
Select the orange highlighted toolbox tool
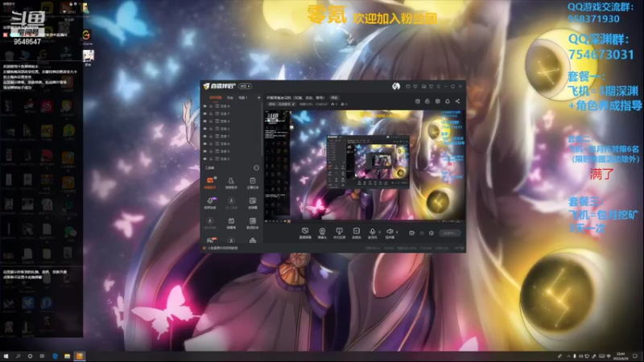point(210,183)
